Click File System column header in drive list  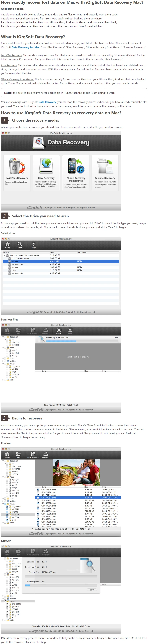click(98, 253)
